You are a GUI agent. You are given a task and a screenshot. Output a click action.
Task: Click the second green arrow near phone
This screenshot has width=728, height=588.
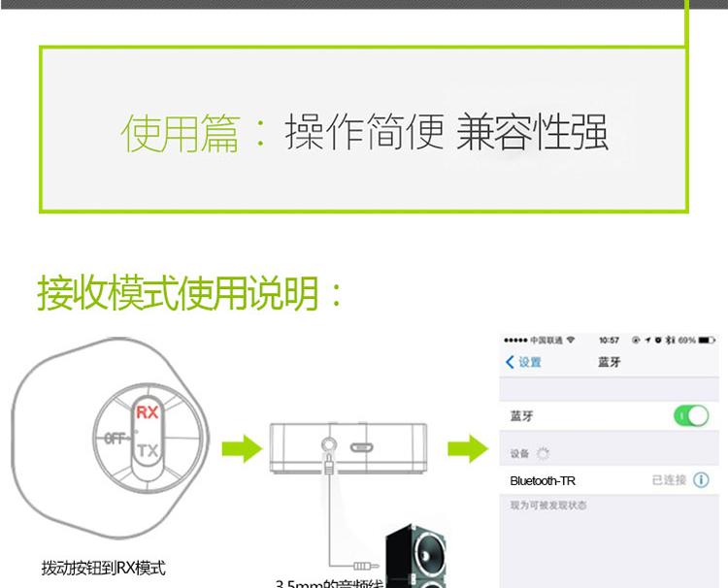pyautogui.click(x=468, y=449)
